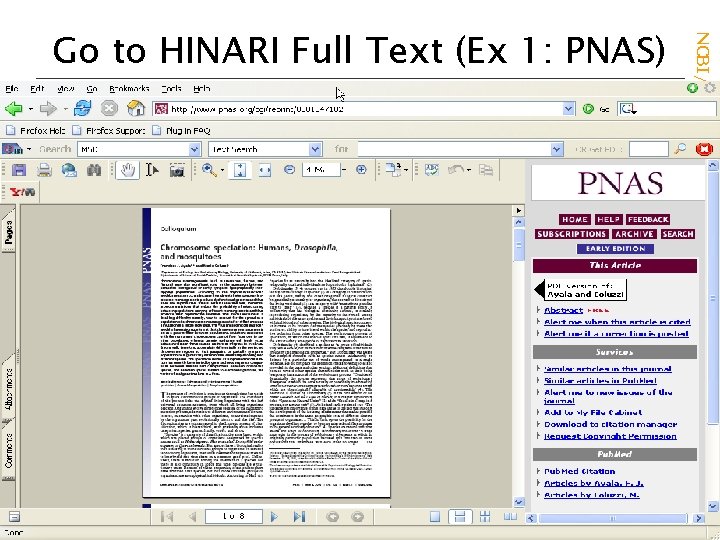Open the View menu
720x540 pixels.
pos(66,89)
